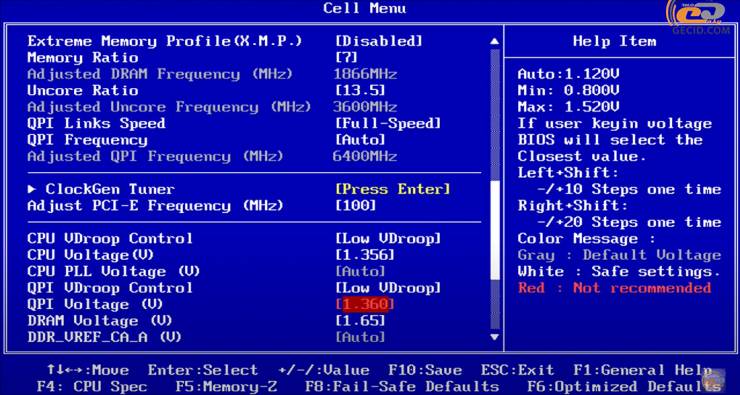The height and width of the screenshot is (395, 740).
Task: Select Adjust PCI-E Frequency (MHz) row
Action: click(155, 206)
